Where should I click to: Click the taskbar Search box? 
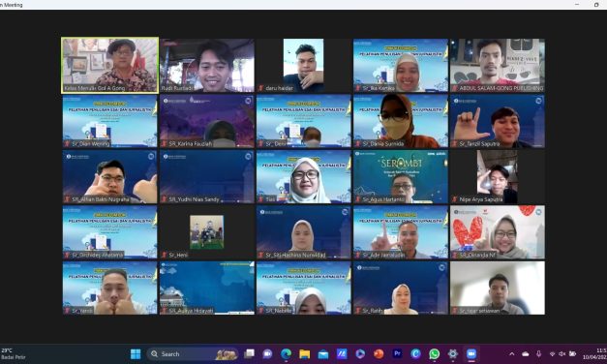[x=193, y=354]
